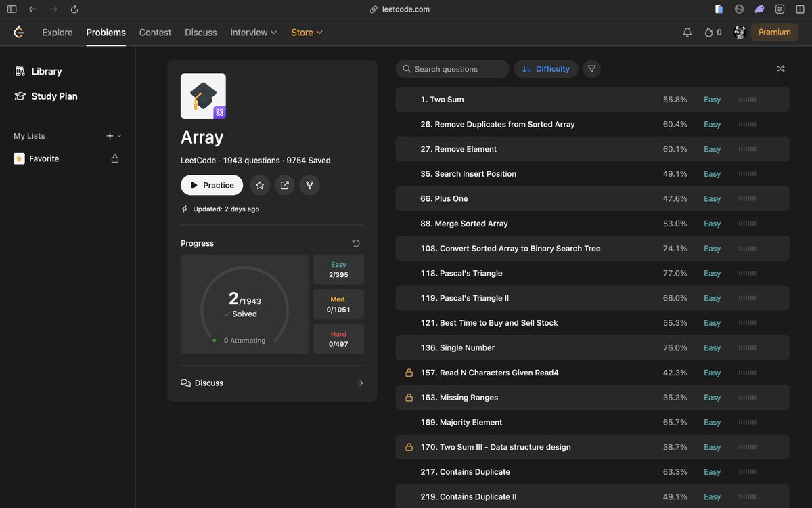
Task: Click the Study Plan cap icon
Action: tap(20, 96)
